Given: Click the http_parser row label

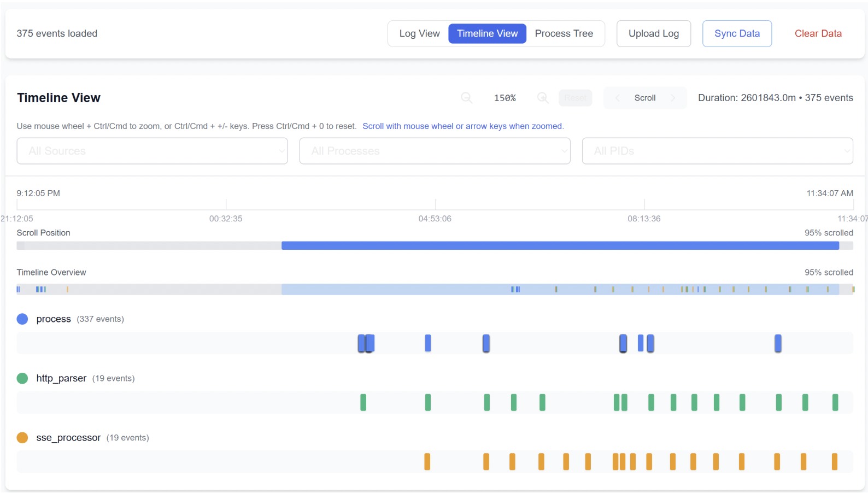Looking at the screenshot, I should tap(61, 378).
